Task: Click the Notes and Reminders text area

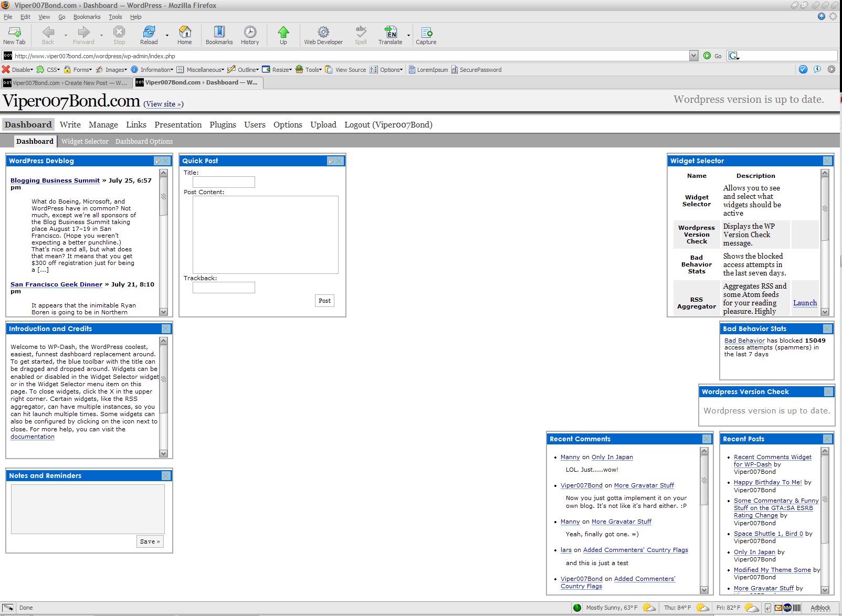Action: tap(88, 509)
